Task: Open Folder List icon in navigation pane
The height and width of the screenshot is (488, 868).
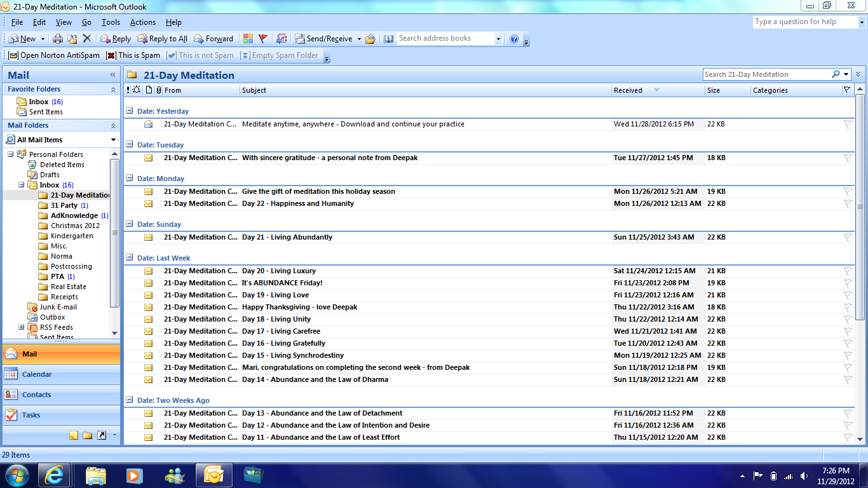Action: point(87,435)
